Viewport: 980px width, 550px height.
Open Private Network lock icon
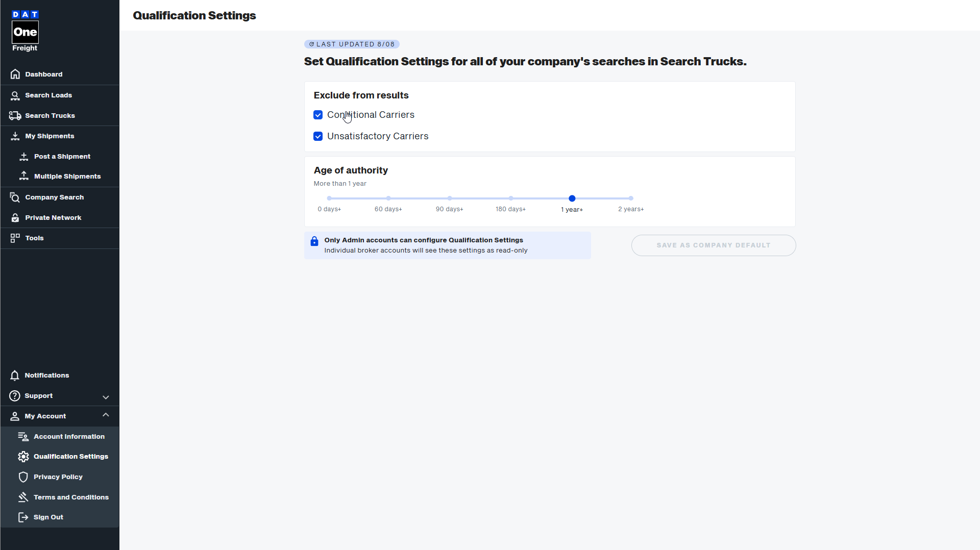click(15, 218)
